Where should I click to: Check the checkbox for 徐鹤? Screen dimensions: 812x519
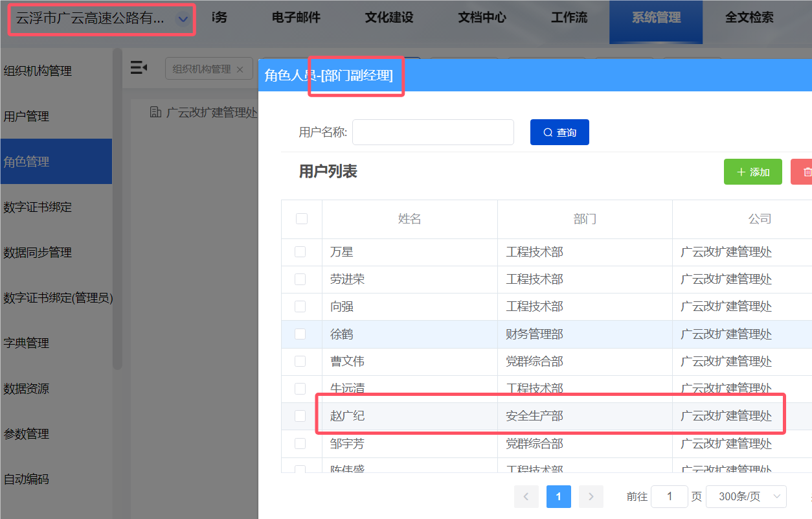point(300,334)
